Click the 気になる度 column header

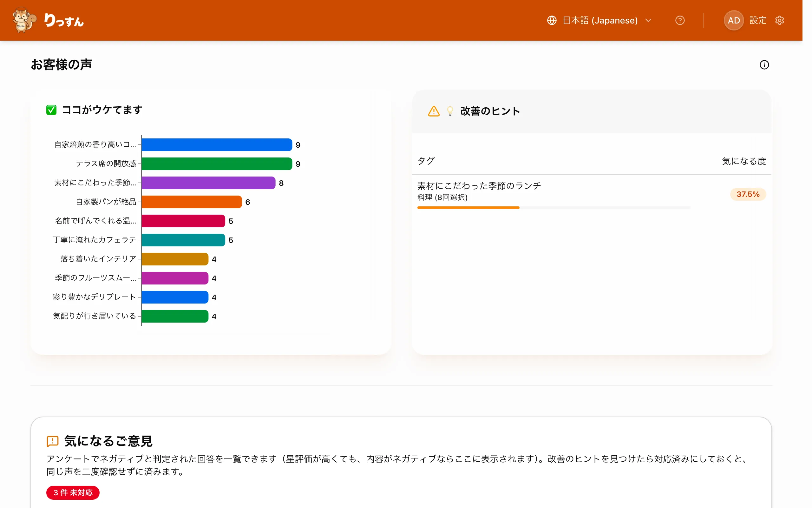(744, 161)
